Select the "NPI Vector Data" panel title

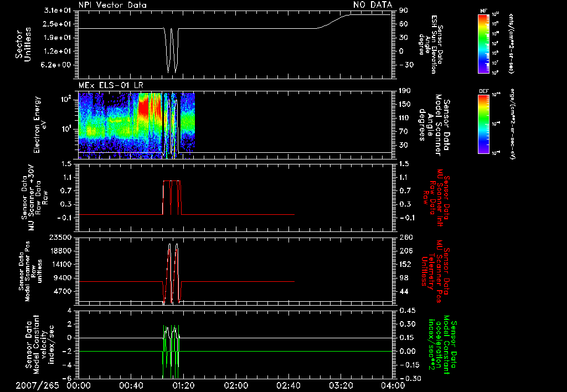point(112,5)
